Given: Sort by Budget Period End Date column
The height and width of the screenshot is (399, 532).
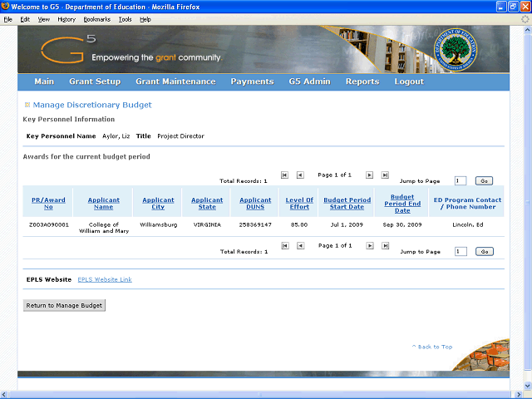Looking at the screenshot, I should (x=402, y=204).
